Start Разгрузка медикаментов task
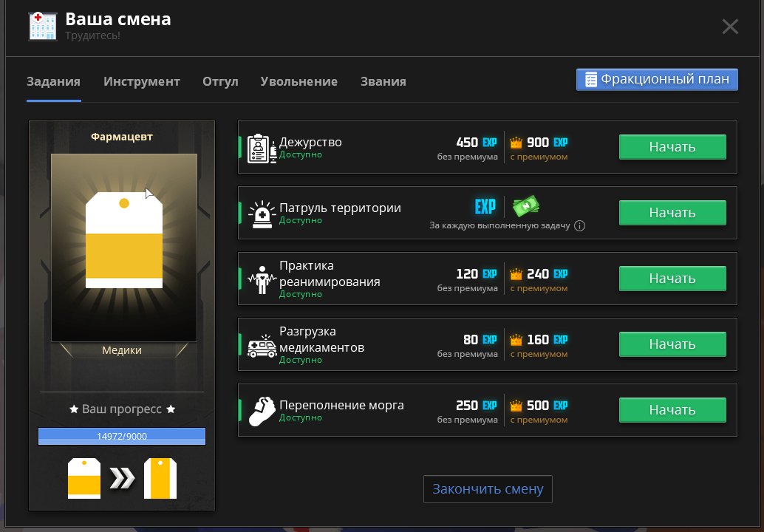The width and height of the screenshot is (764, 532). (672, 344)
